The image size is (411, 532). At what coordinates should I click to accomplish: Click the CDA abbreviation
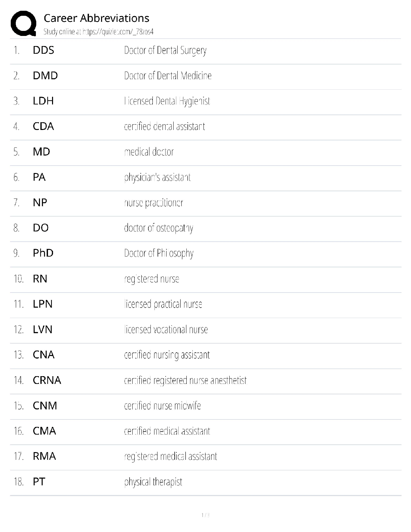click(x=43, y=126)
